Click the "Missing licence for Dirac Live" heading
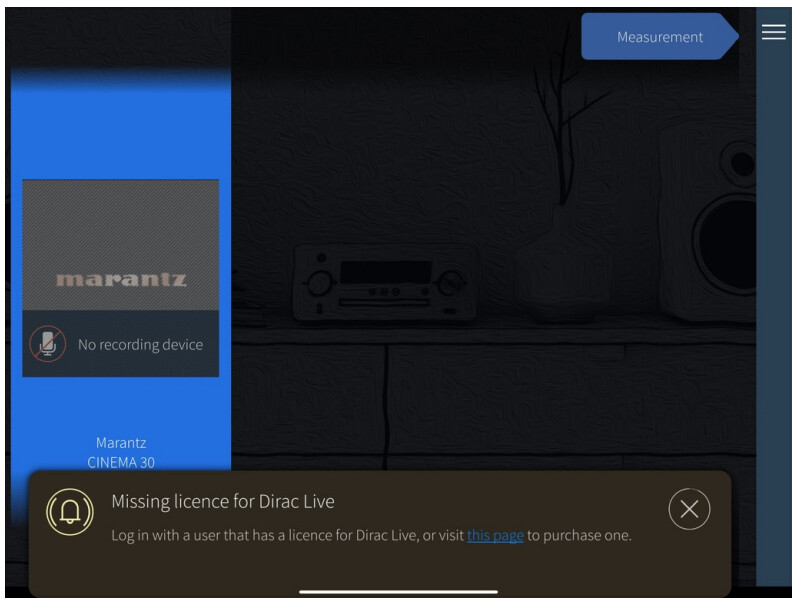This screenshot has height=605, width=799. pyautogui.click(x=223, y=502)
